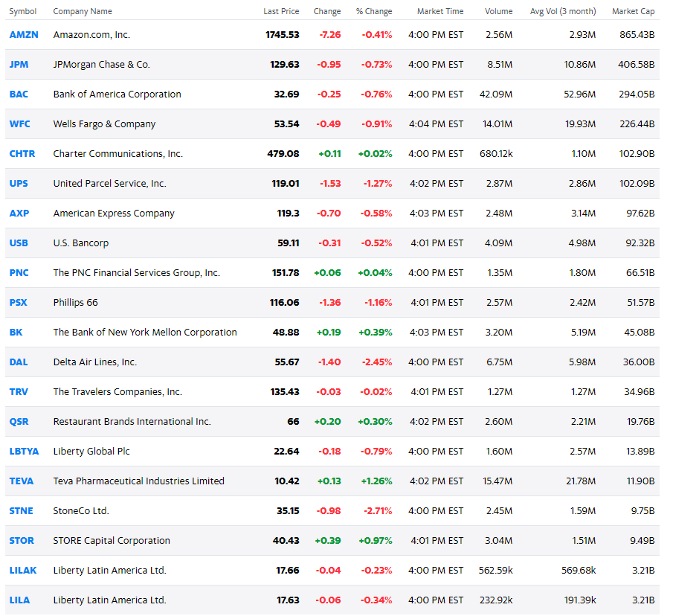Open the LBTYA ticker symbol link
This screenshot has height=616, width=673.
click(x=24, y=451)
